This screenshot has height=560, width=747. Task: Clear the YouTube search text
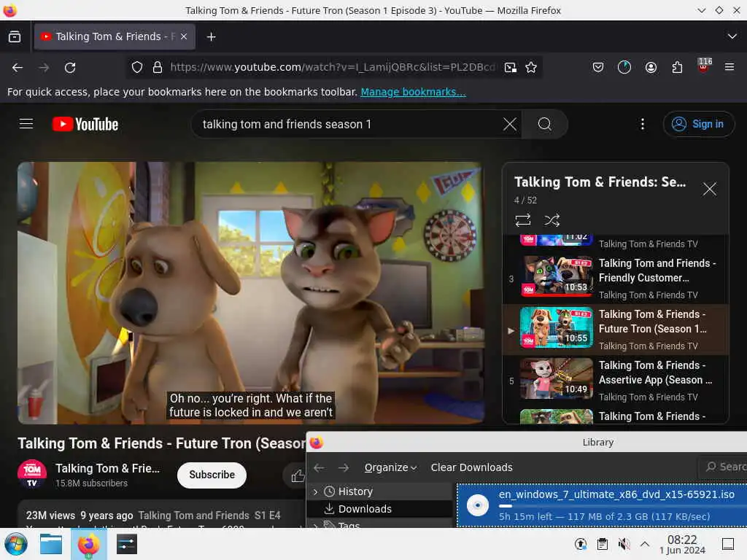510,124
